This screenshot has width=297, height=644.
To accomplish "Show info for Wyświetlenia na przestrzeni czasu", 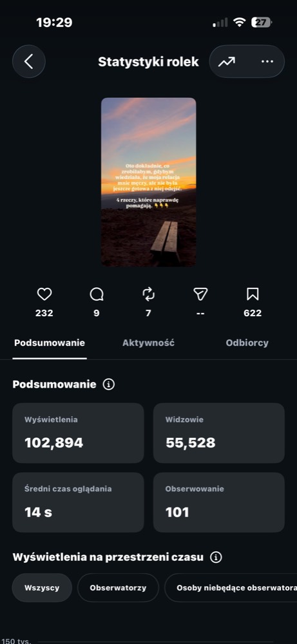I will tap(216, 557).
